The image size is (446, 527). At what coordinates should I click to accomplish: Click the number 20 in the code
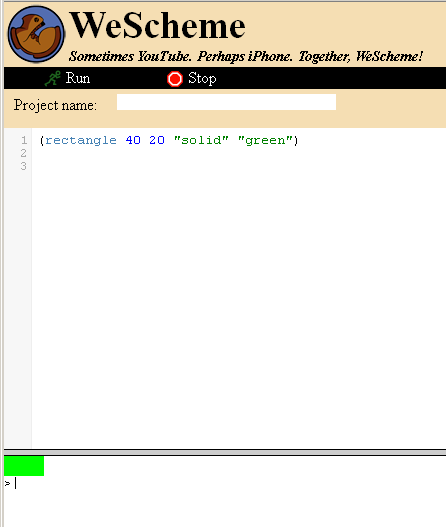click(x=157, y=140)
